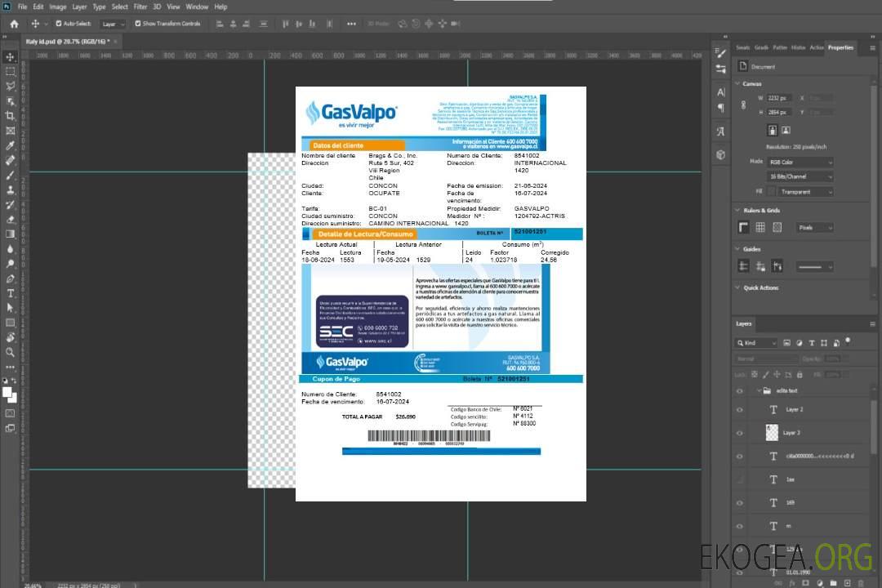Select the Rectangular Marquee tool
This screenshot has width=882, height=588.
[10, 72]
